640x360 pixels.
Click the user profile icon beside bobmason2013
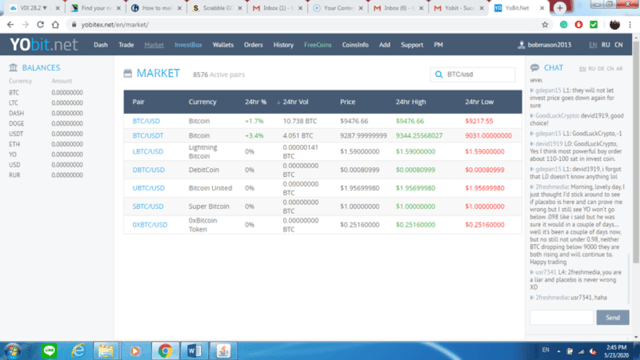pyautogui.click(x=521, y=45)
